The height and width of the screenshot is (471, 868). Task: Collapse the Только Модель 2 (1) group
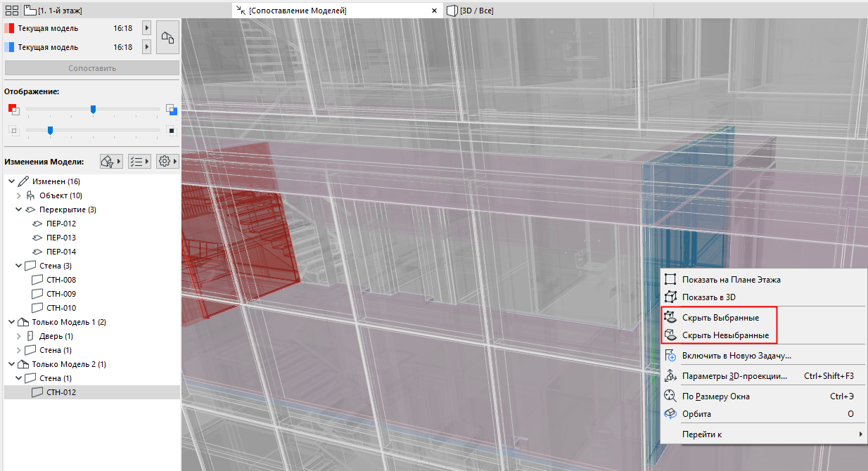[12, 364]
